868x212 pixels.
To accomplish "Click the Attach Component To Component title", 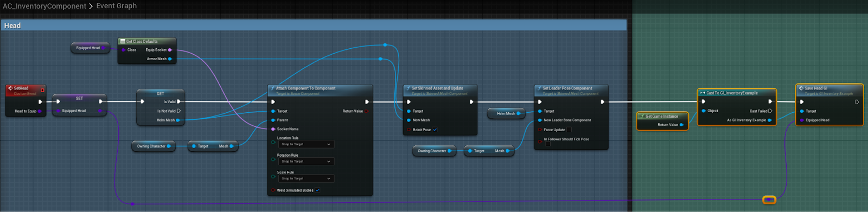I will (305, 88).
